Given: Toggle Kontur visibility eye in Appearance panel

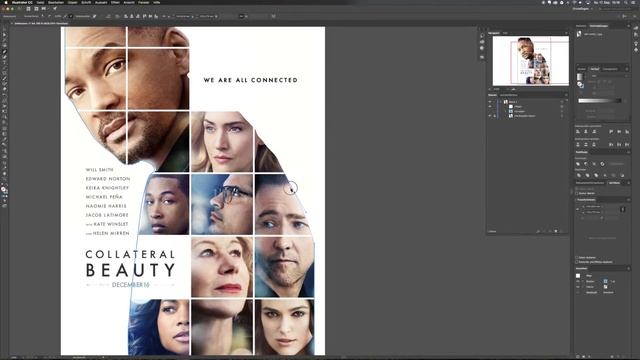Looking at the screenshot, I should [577, 281].
